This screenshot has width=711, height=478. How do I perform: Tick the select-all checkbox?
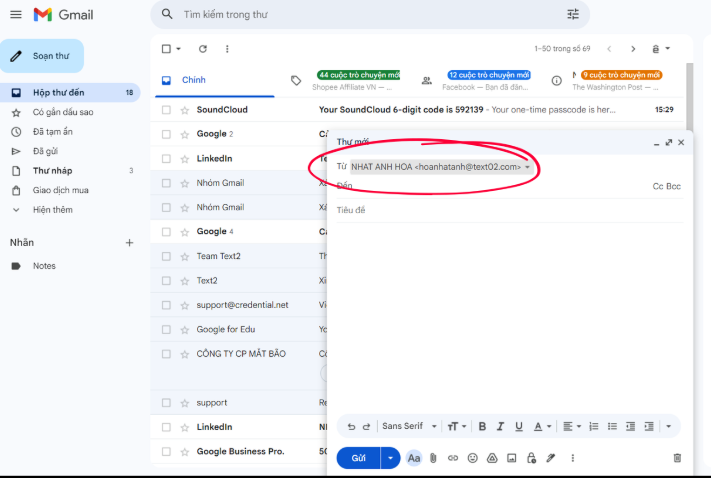point(166,49)
